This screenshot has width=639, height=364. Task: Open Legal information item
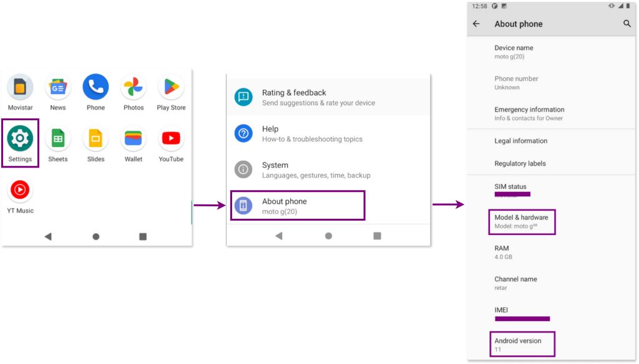click(x=521, y=141)
